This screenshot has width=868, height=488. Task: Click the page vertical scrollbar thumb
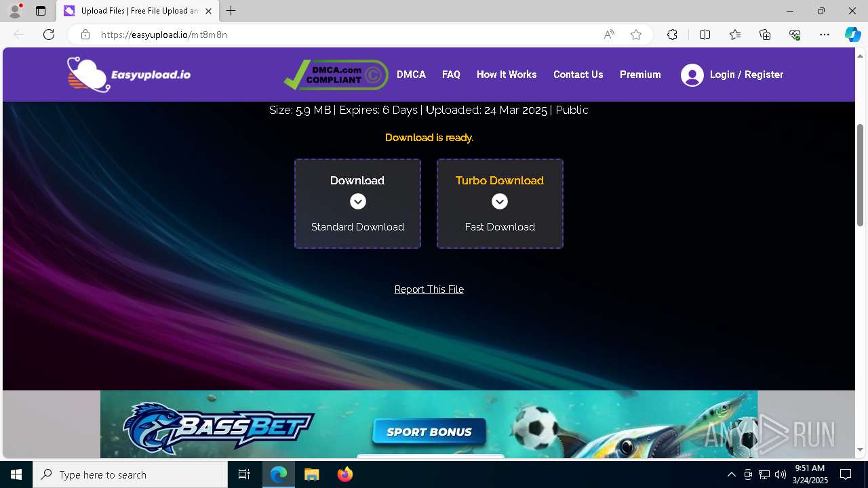pos(861,175)
